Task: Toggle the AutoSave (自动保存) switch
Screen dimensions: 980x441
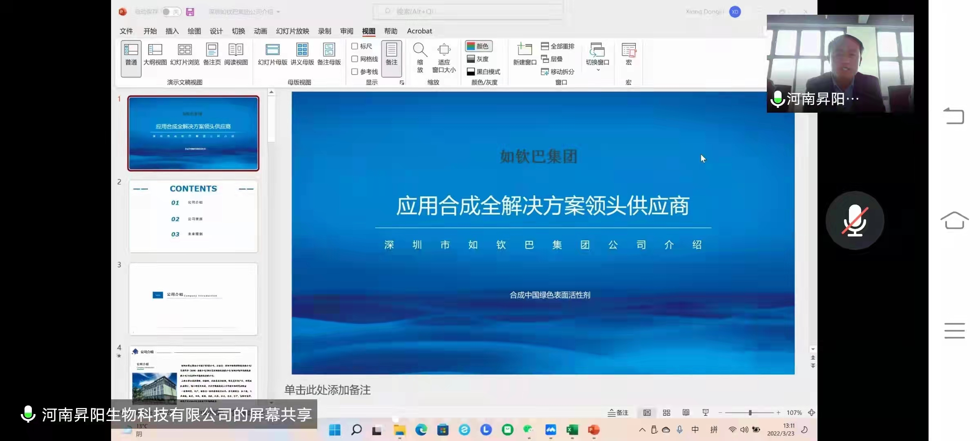Action: [171, 12]
